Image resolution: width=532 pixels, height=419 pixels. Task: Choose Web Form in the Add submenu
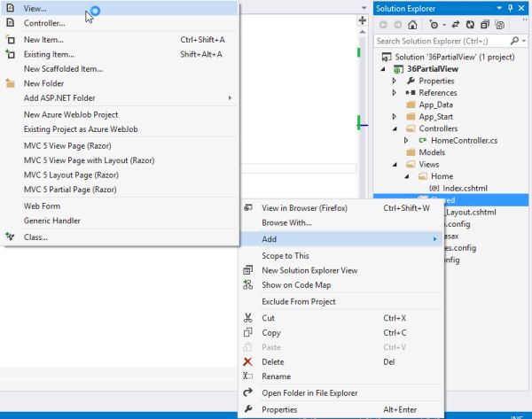[120, 206]
